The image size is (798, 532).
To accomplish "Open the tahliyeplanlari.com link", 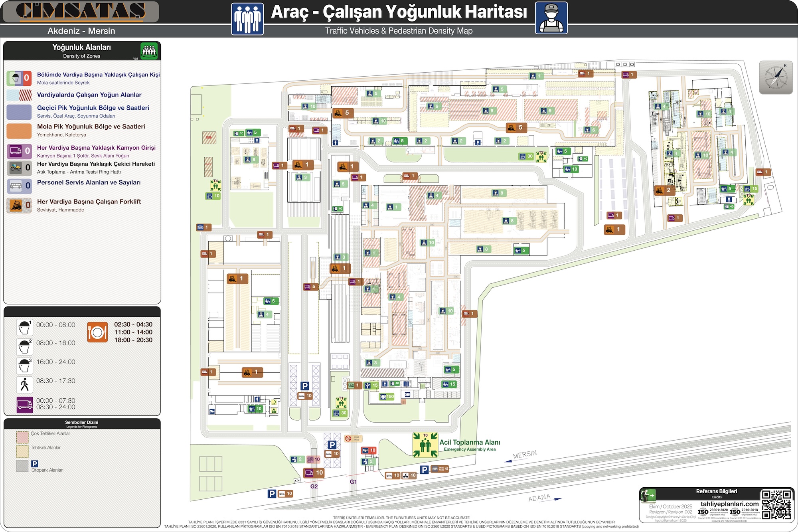I will (x=729, y=504).
